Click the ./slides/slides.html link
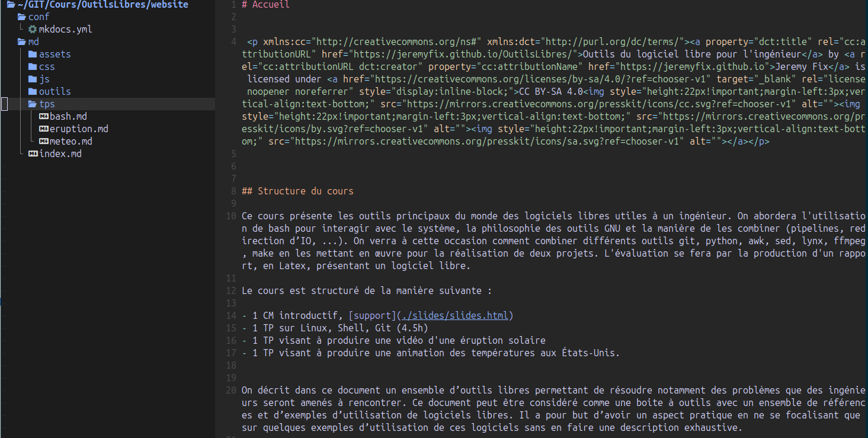The image size is (868, 438). 454,316
